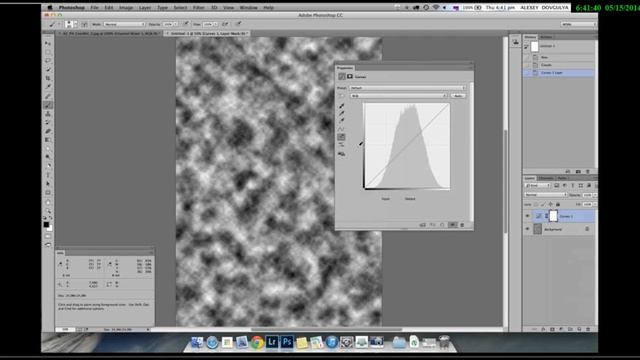
Task: Toggle lock position of layer
Action: pos(551,204)
